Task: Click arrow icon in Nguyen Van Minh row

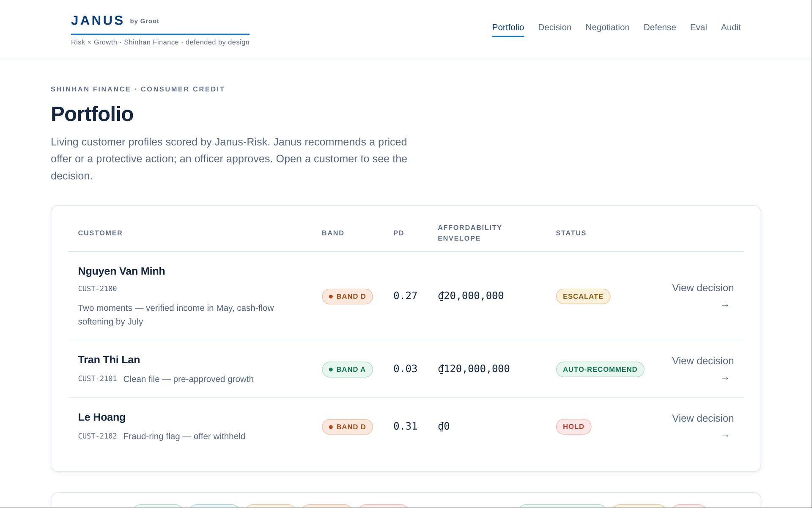Action: click(725, 305)
